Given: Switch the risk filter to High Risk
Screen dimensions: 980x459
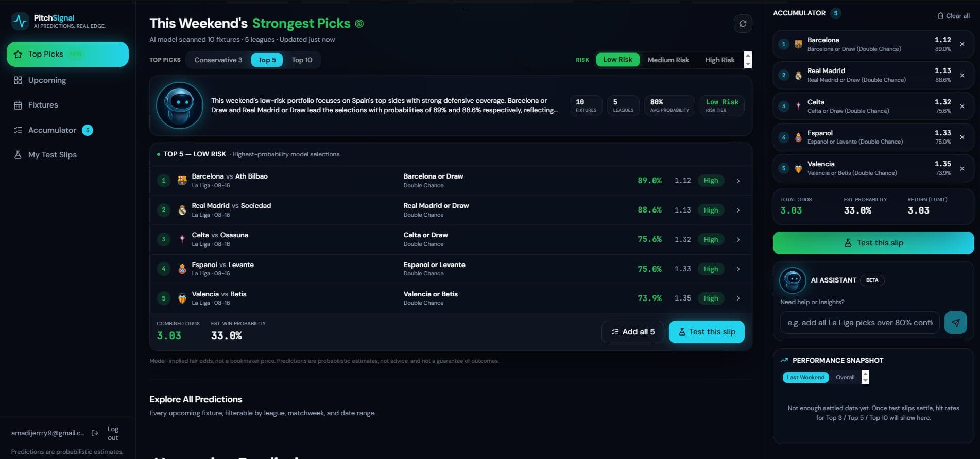Looking at the screenshot, I should (x=719, y=60).
